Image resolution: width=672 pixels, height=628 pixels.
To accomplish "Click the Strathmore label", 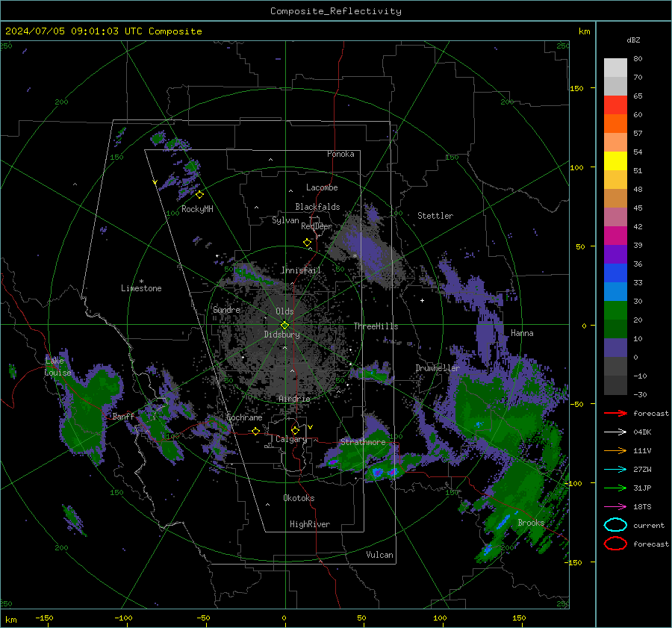I will tap(363, 442).
